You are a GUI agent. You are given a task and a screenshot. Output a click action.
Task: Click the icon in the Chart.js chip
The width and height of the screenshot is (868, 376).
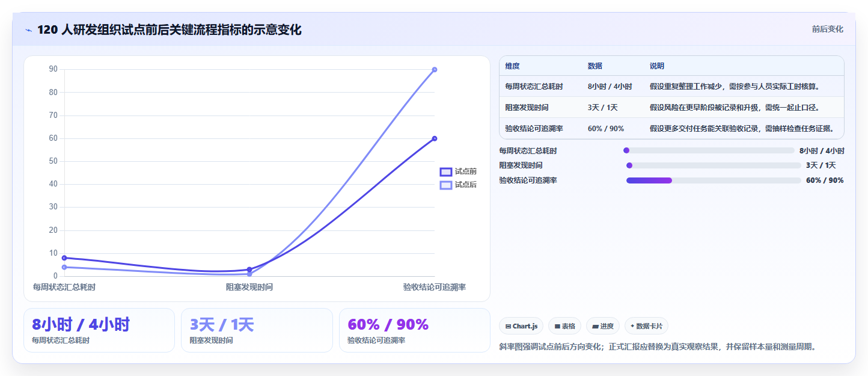click(509, 326)
